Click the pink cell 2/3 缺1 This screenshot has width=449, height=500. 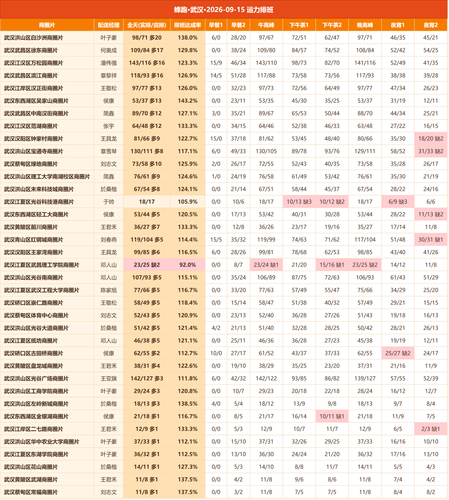pos(431,429)
